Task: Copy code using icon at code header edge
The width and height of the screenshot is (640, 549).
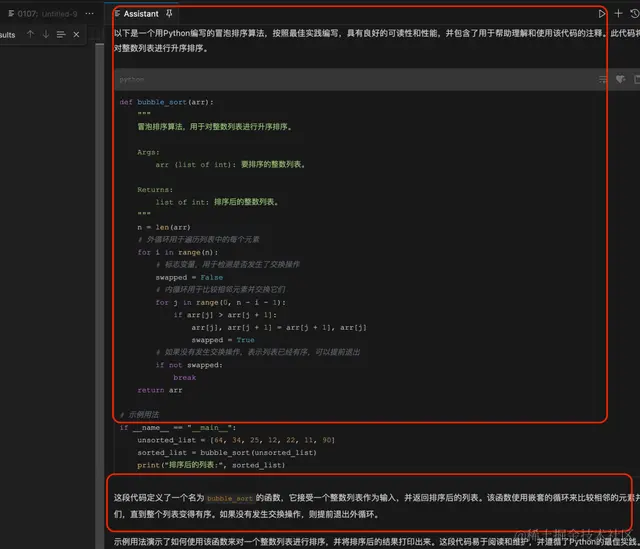Action: tap(637, 79)
